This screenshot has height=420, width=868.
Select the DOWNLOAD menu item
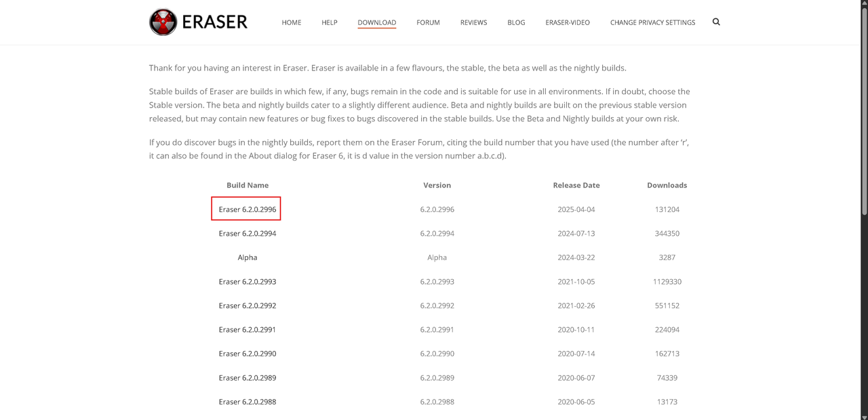(377, 22)
